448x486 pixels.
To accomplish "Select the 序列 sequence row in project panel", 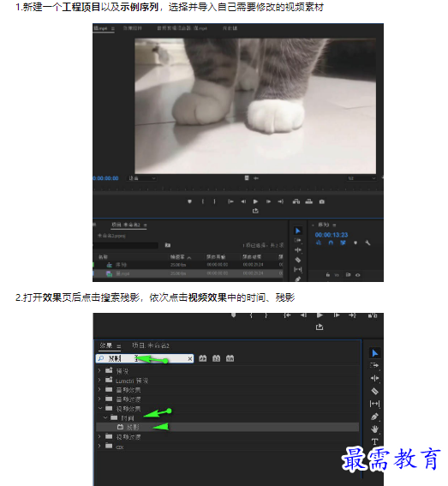I will point(188,265).
